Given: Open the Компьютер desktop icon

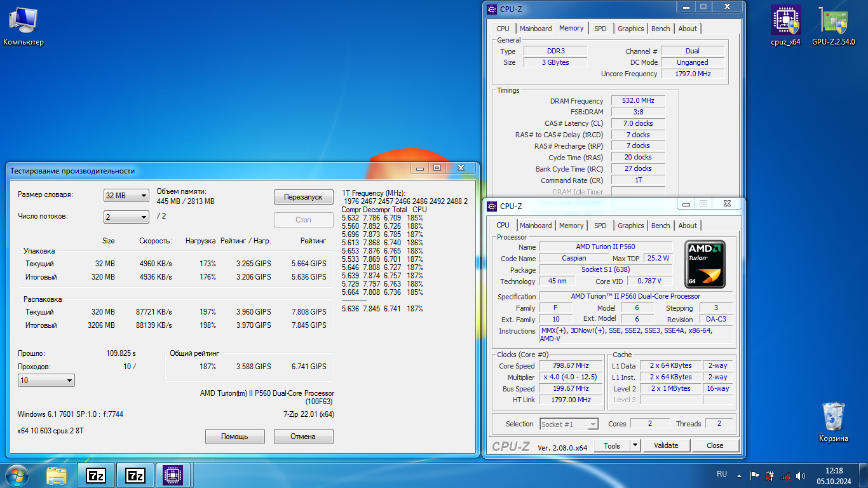Looking at the screenshot, I should (23, 26).
